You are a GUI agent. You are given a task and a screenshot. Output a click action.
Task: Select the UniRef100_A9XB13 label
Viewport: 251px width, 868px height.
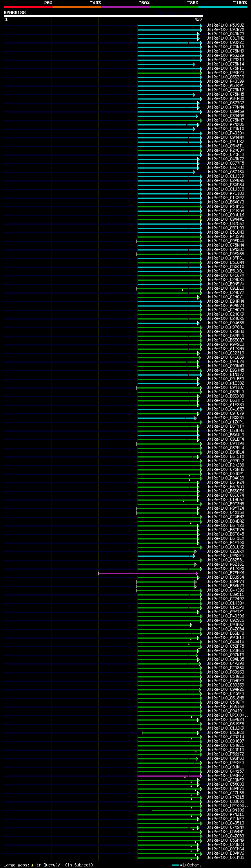(225, 638)
